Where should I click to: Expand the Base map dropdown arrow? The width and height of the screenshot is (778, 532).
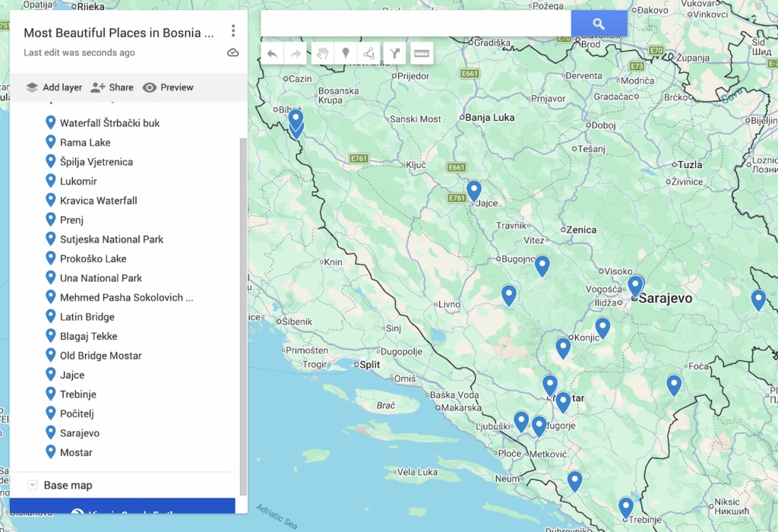(x=32, y=486)
